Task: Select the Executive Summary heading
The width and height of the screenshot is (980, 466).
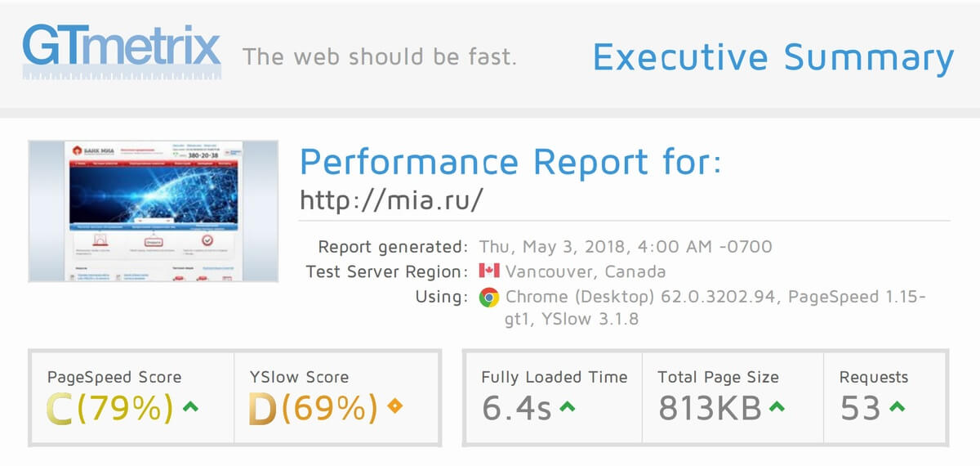Action: (x=773, y=58)
